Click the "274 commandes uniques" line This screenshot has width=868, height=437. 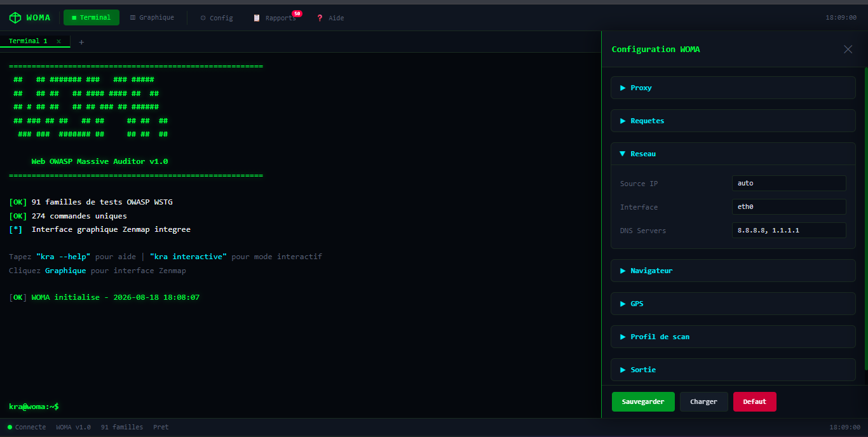pyautogui.click(x=68, y=216)
